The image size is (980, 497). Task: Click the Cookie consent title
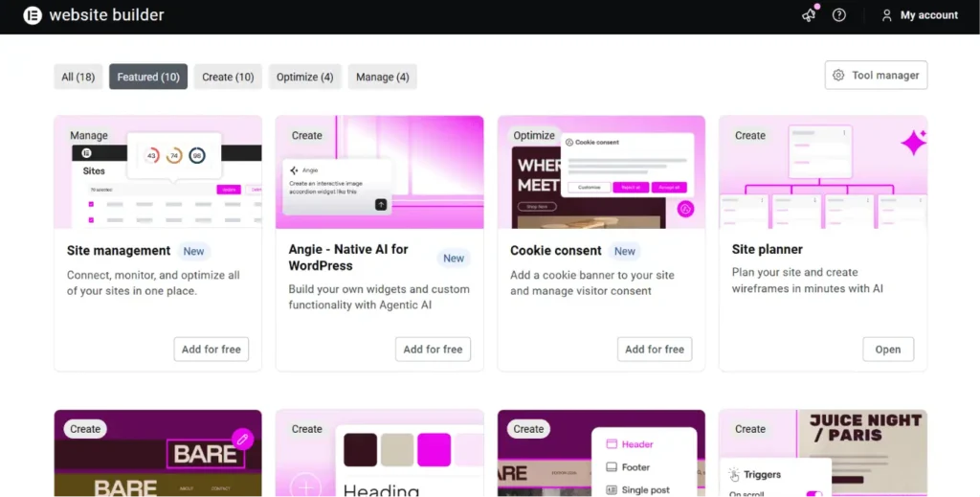556,251
